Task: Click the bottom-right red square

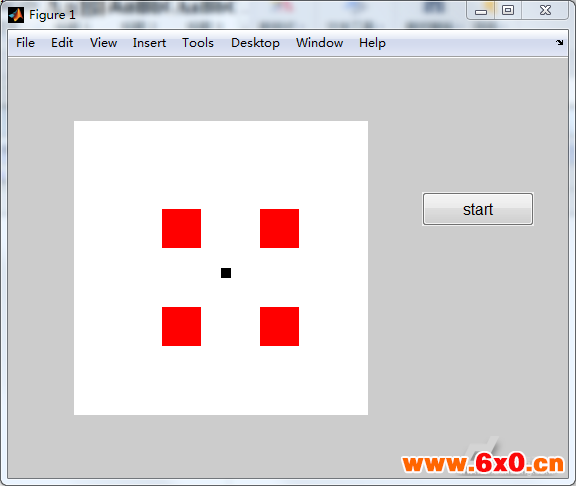Action: coord(280,327)
